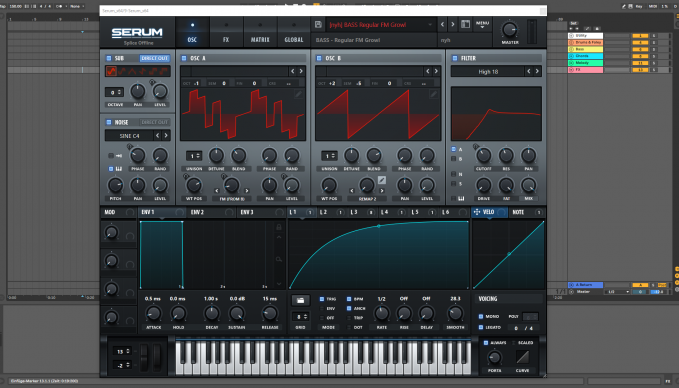The height and width of the screenshot is (388, 679).
Task: Toggle OSC B enable switch
Action: tap(319, 58)
